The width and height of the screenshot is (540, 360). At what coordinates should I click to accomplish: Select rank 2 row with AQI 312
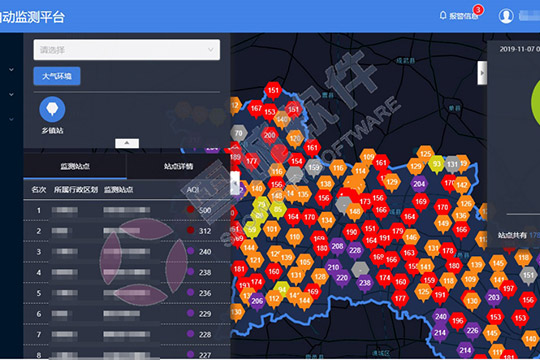(127, 231)
